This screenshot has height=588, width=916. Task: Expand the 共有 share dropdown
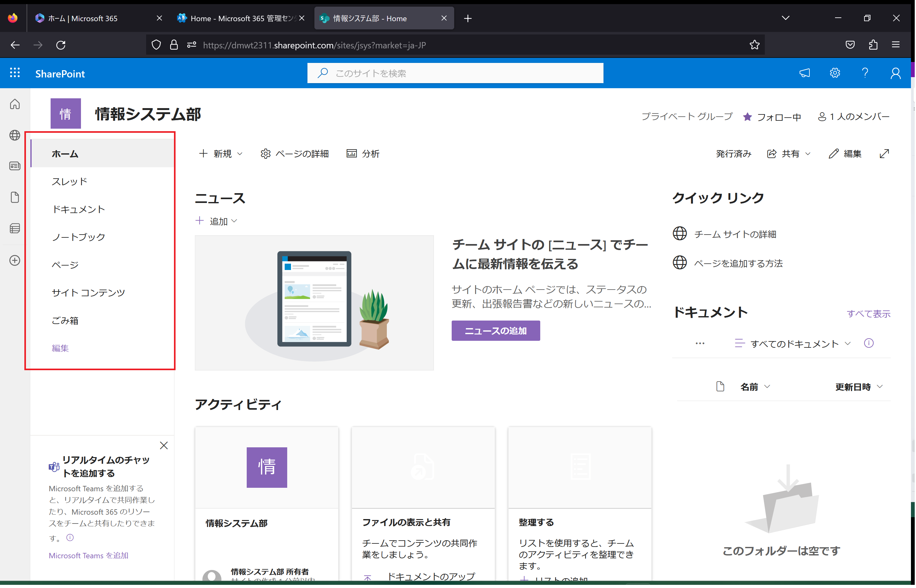click(x=789, y=154)
